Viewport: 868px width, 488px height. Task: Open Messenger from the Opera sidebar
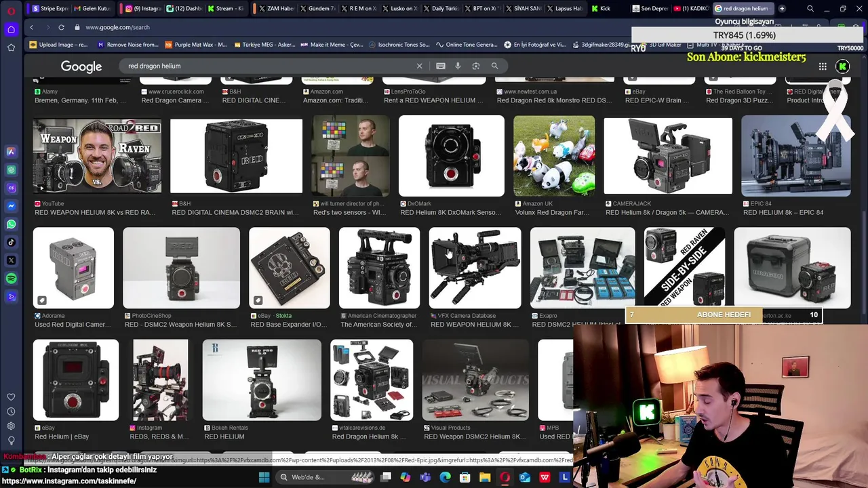pos(11,206)
